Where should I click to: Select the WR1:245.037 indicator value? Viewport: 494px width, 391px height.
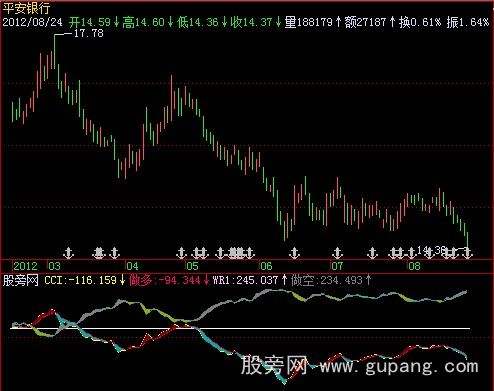(x=245, y=280)
